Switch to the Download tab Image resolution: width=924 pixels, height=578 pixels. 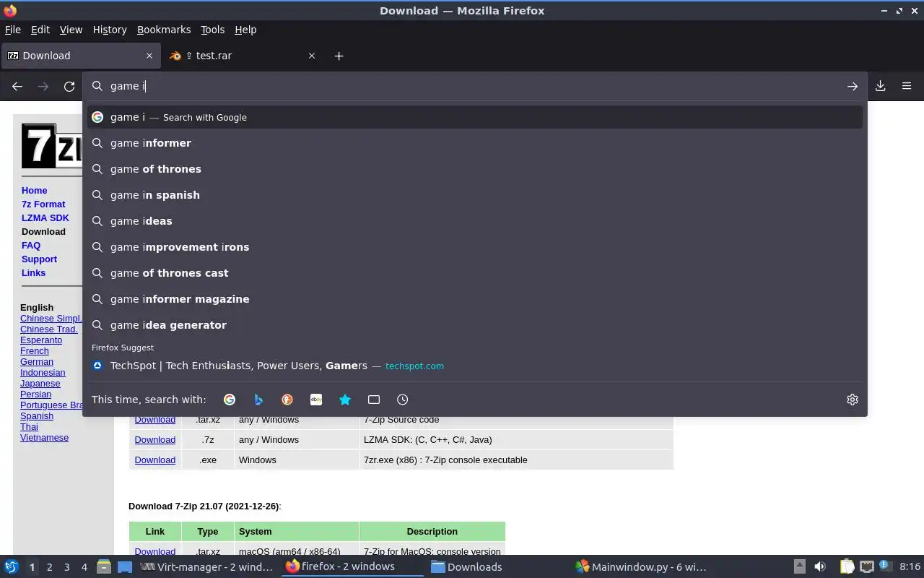80,56
